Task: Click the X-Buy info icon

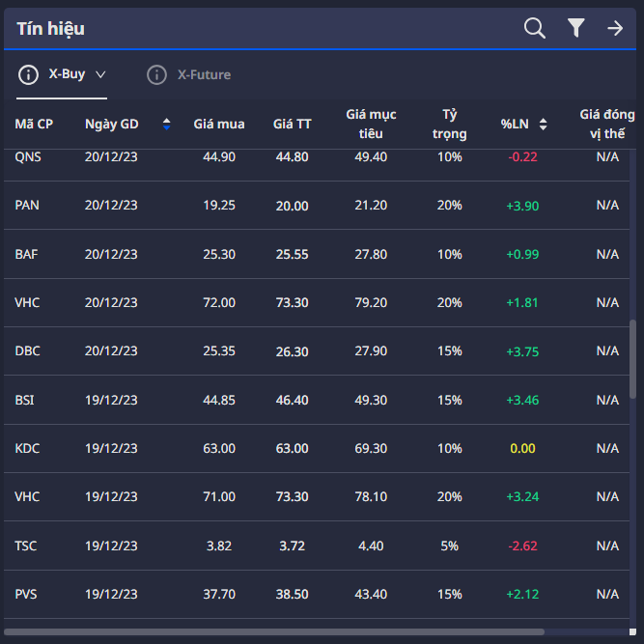Action: (x=29, y=74)
